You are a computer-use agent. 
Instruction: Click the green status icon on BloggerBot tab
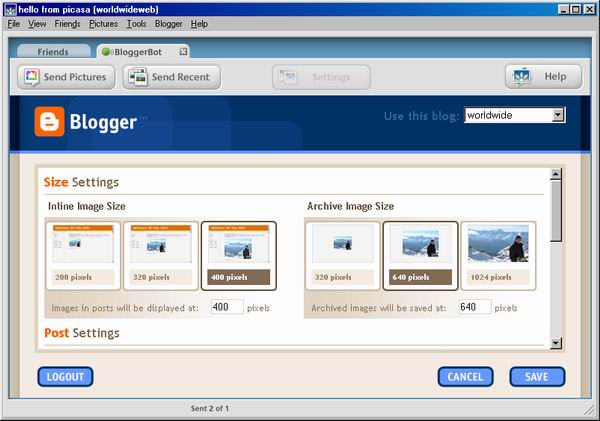click(106, 52)
